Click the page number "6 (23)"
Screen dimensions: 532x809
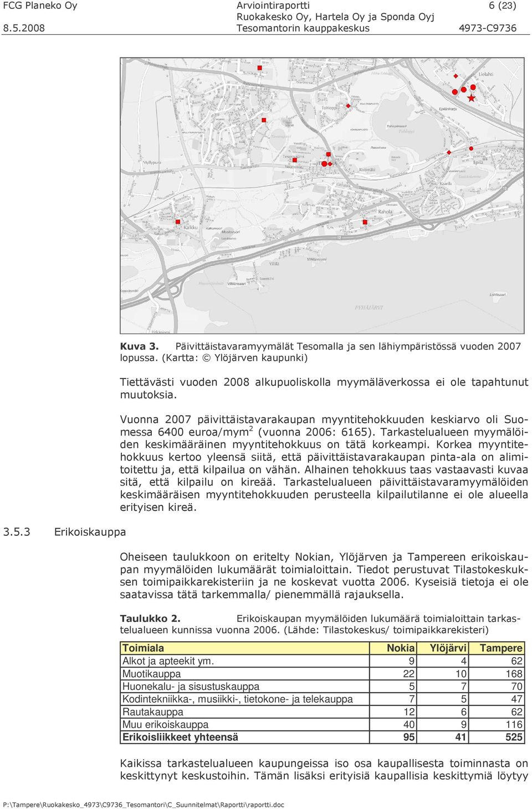pyautogui.click(x=503, y=6)
